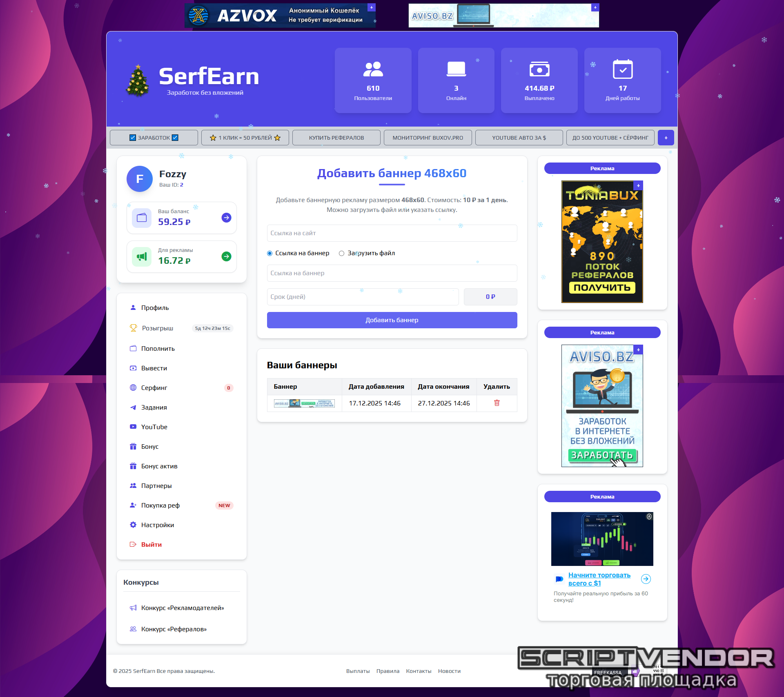Click the trophy icon for Розыгрыш
The image size is (784, 697).
(x=133, y=328)
